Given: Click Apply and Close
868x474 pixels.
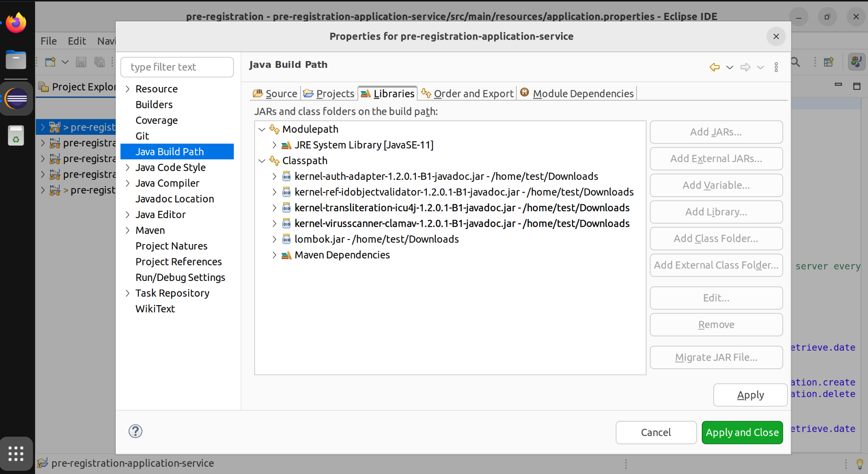Looking at the screenshot, I should pos(742,432).
